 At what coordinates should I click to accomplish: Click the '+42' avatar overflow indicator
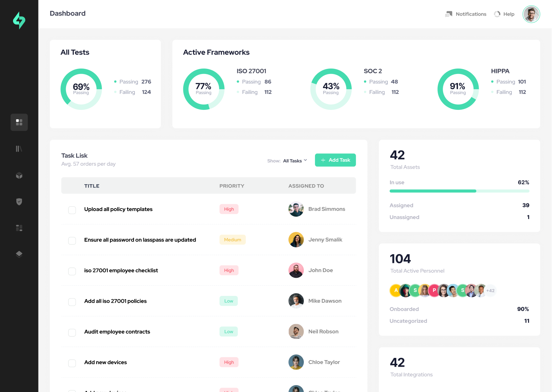(x=491, y=290)
